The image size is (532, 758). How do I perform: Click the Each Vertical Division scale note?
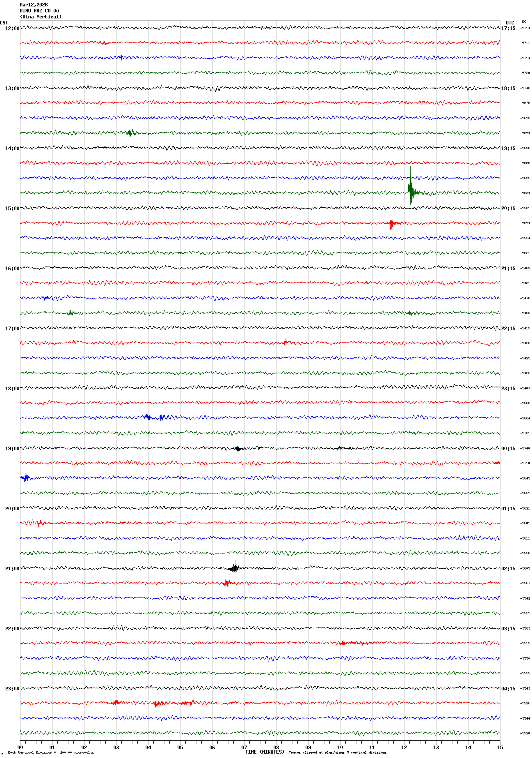(51, 752)
